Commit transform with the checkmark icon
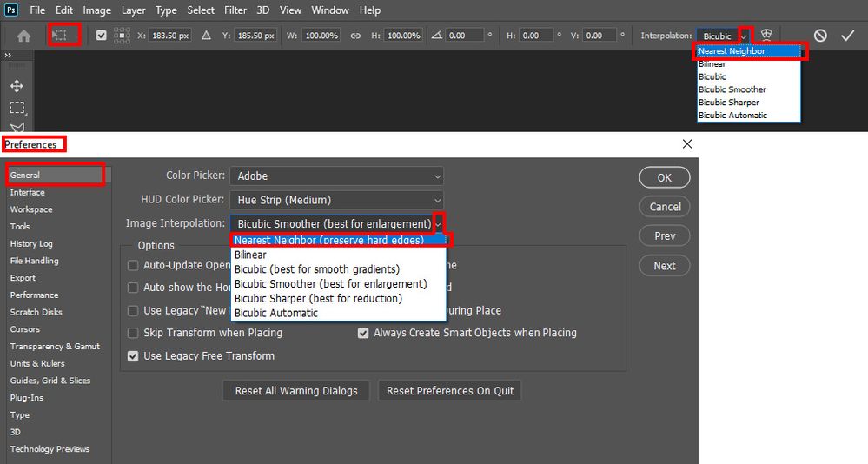868x464 pixels. [847, 36]
